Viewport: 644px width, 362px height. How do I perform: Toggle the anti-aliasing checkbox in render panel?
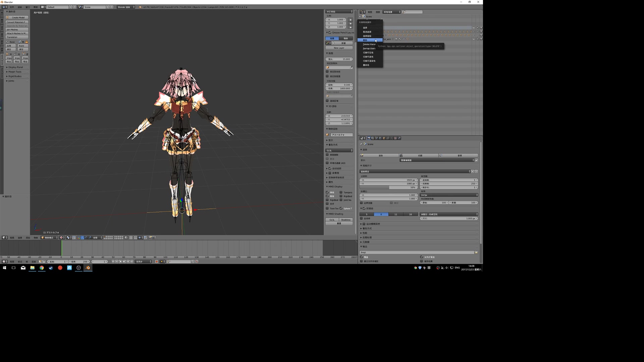coord(364,208)
